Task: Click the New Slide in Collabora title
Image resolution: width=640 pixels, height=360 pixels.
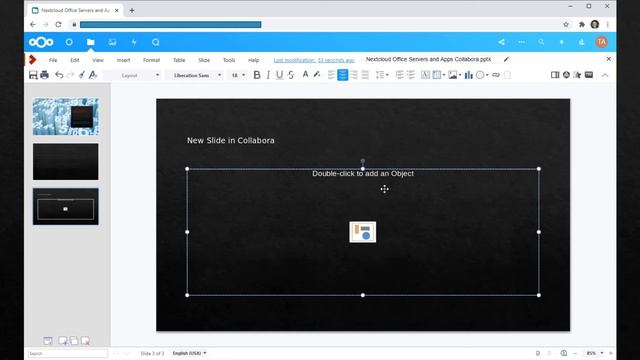Action: 231,140
